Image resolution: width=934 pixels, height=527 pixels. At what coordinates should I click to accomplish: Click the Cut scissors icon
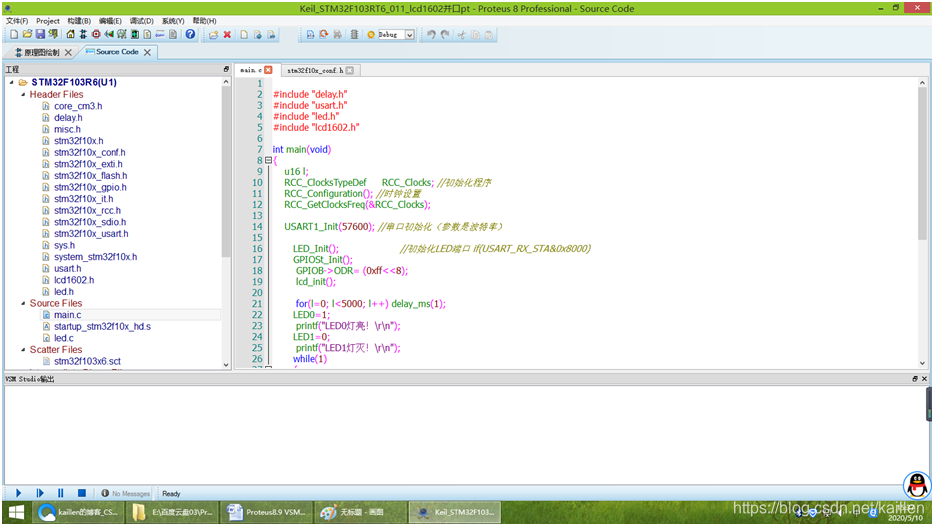click(x=461, y=35)
